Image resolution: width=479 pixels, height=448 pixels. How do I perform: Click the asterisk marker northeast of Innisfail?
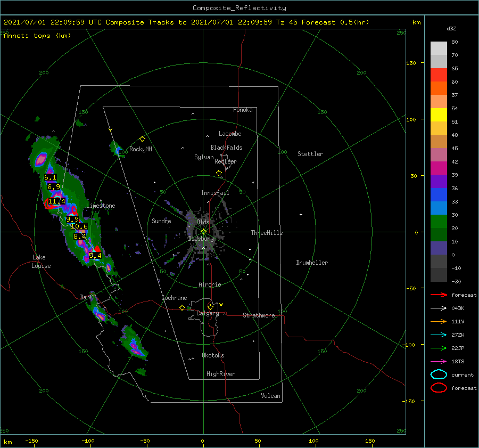253,183
